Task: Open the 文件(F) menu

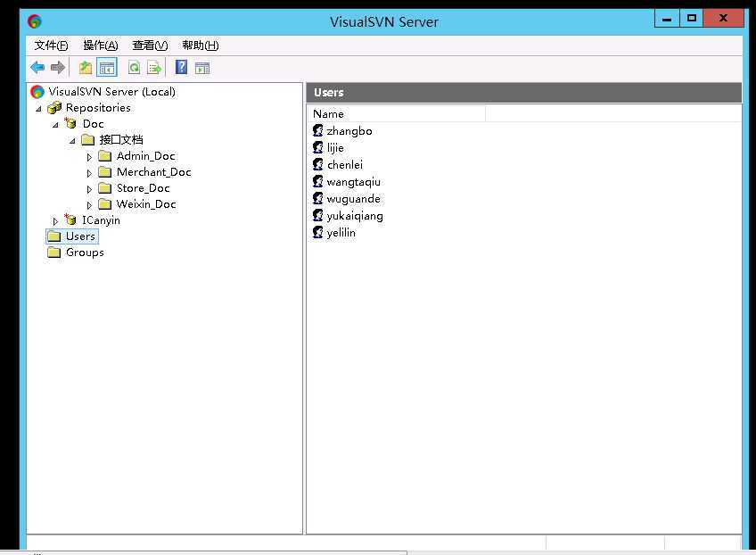Action: coord(51,46)
